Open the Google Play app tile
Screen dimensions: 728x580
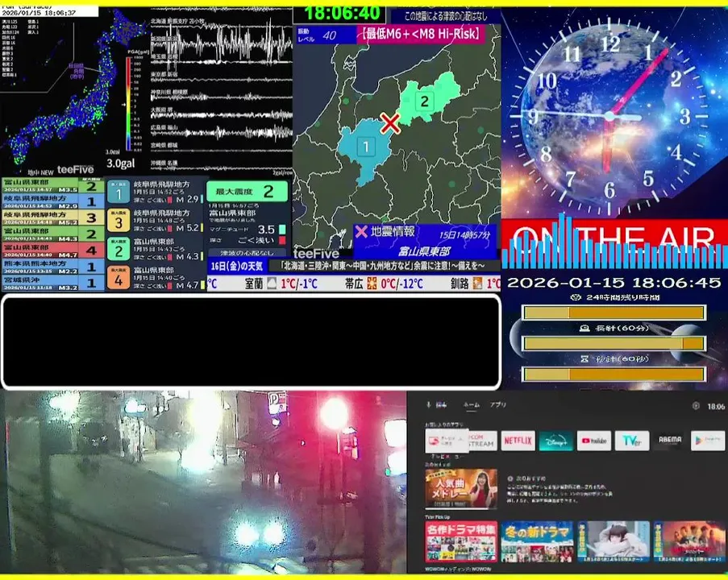click(x=708, y=441)
